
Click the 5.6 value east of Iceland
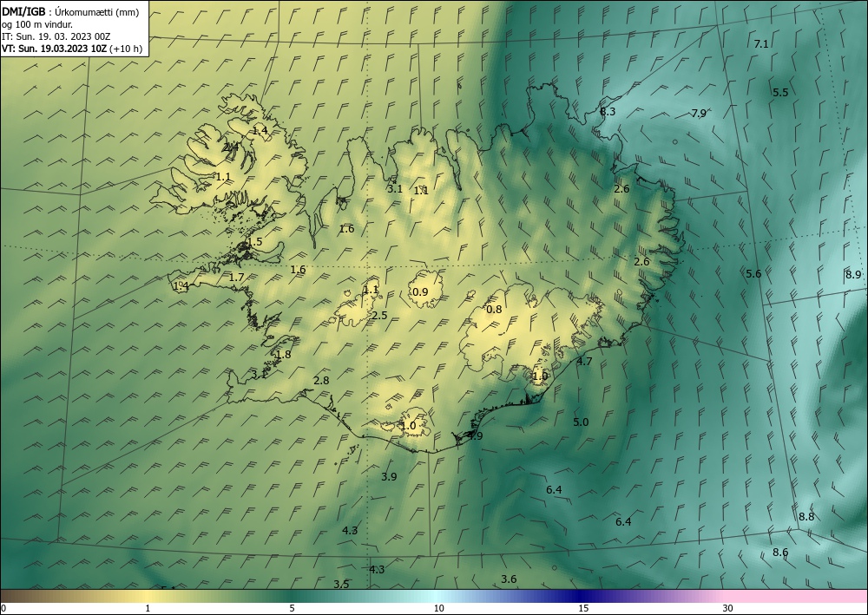tap(753, 274)
